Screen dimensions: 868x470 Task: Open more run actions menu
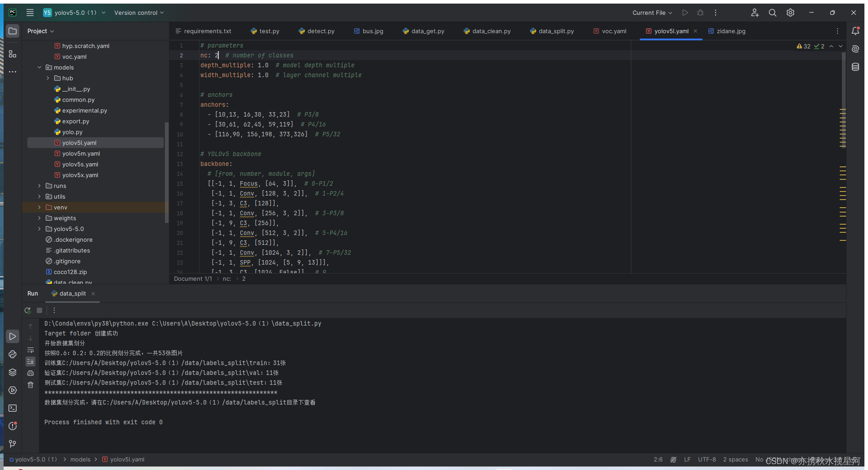[716, 13]
